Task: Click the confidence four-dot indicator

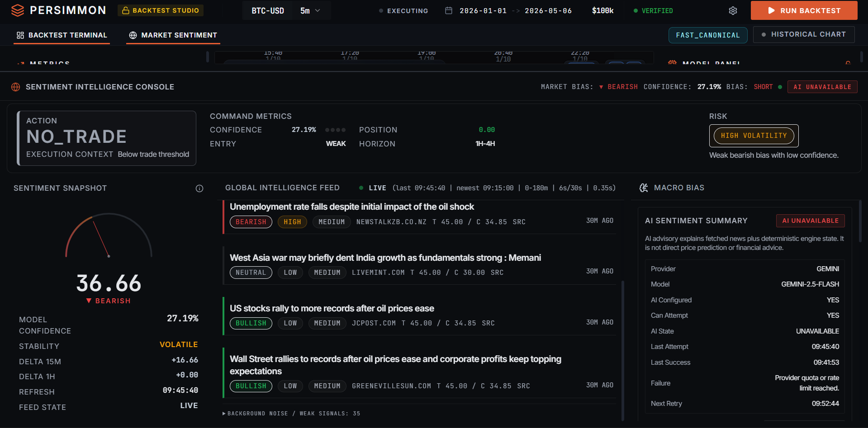Action: 335,130
